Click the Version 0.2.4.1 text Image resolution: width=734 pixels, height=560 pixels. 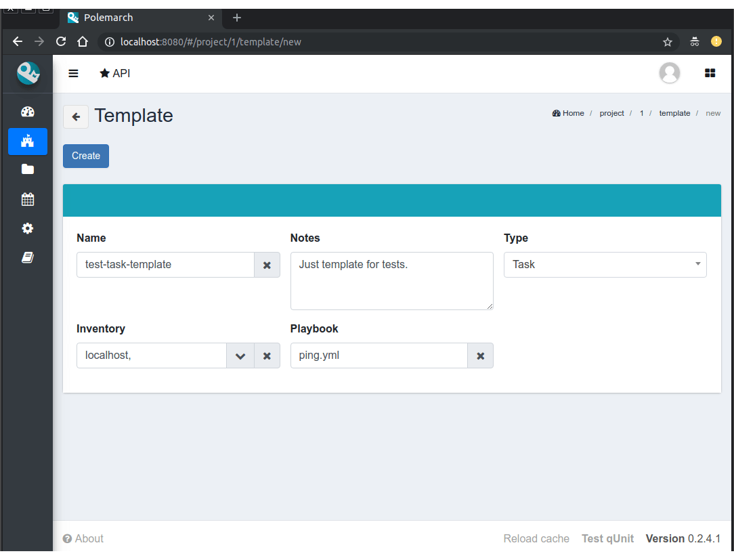coord(683,538)
